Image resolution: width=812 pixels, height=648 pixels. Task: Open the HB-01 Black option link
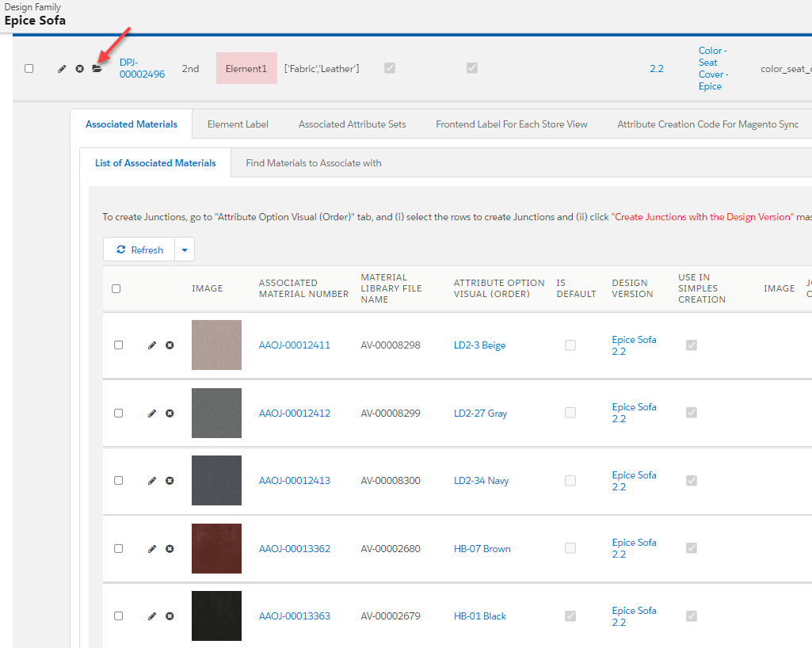479,616
